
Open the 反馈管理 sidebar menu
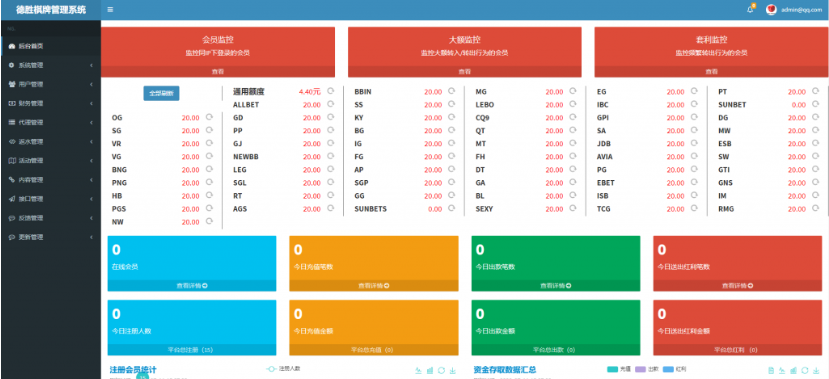click(50, 218)
